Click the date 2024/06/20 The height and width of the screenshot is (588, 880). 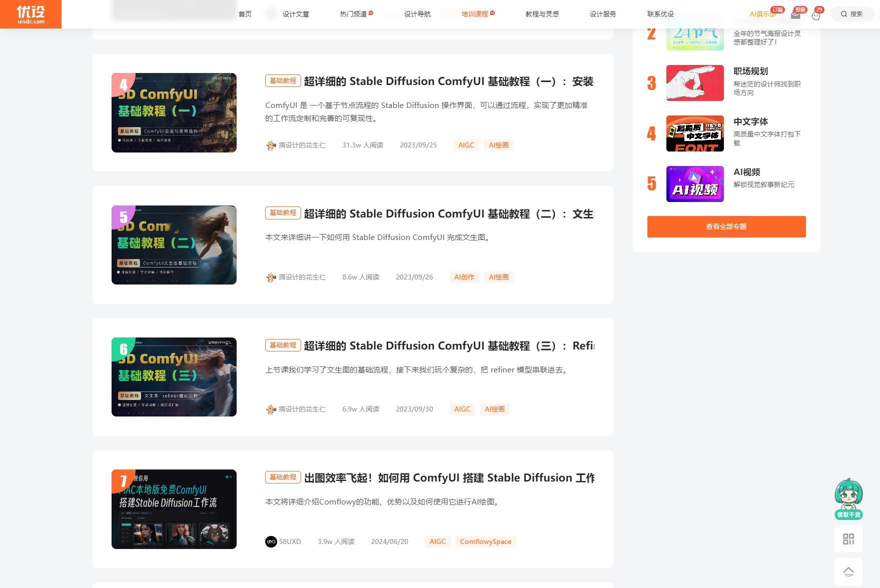[x=390, y=541]
